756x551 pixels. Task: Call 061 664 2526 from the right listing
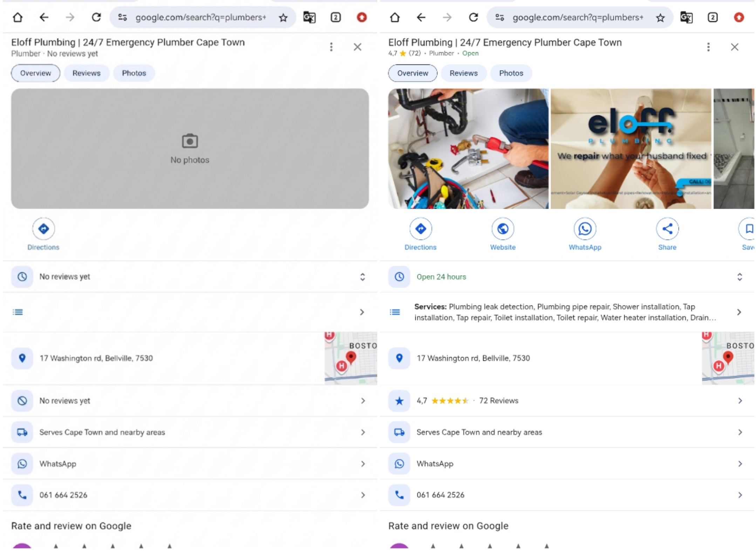(567, 495)
